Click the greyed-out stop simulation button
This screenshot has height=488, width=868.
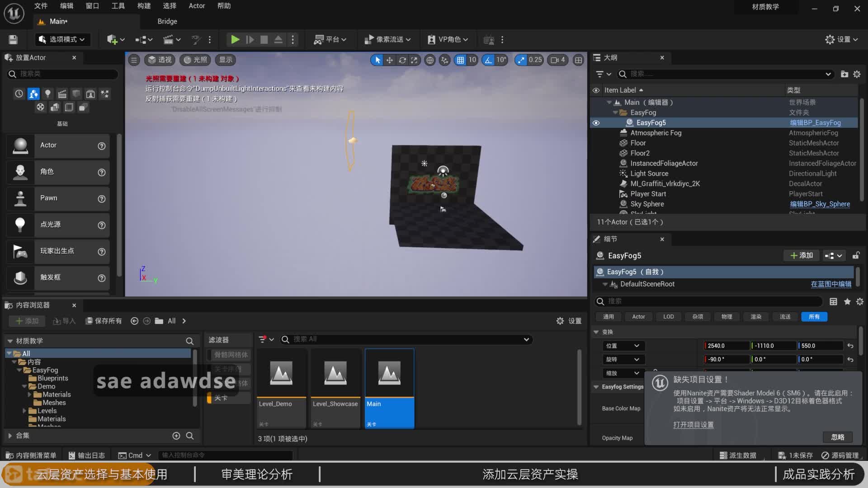(264, 40)
